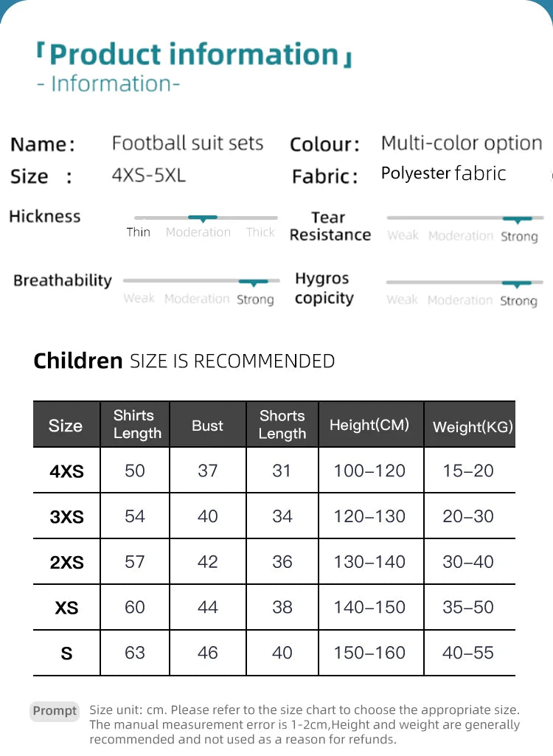Choose the 3XS size row label

pyautogui.click(x=66, y=517)
